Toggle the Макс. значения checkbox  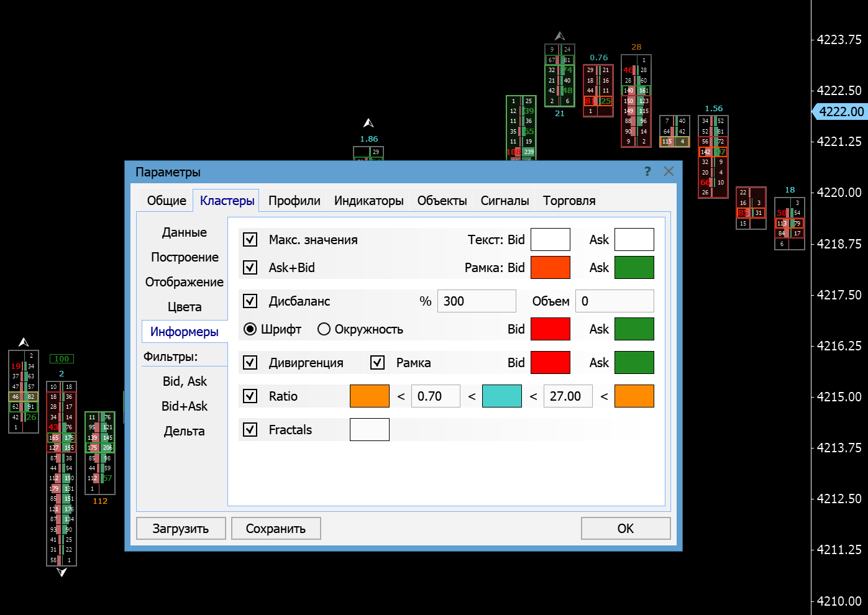[x=250, y=240]
